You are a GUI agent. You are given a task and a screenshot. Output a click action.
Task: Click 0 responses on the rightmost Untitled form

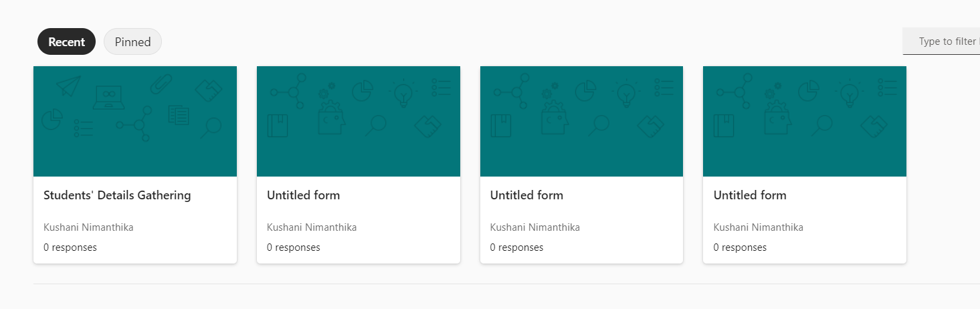click(740, 247)
